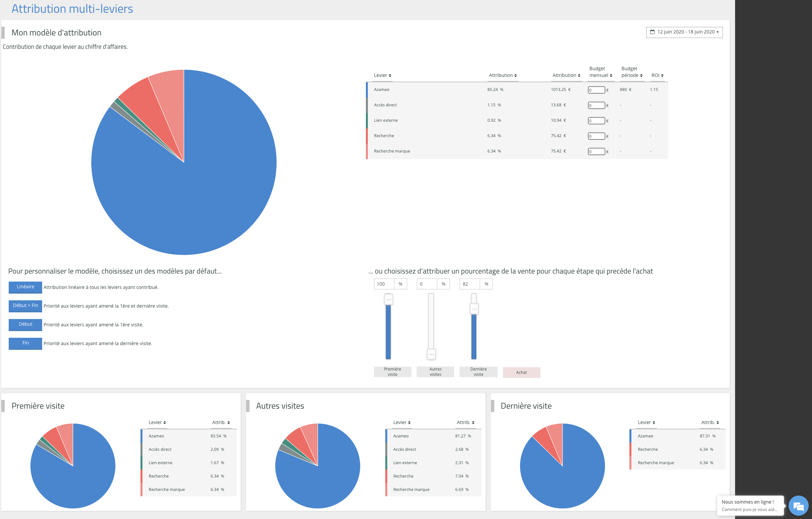Image resolution: width=812 pixels, height=519 pixels.
Task: Sort by Budget mensuel column
Action: 601,72
